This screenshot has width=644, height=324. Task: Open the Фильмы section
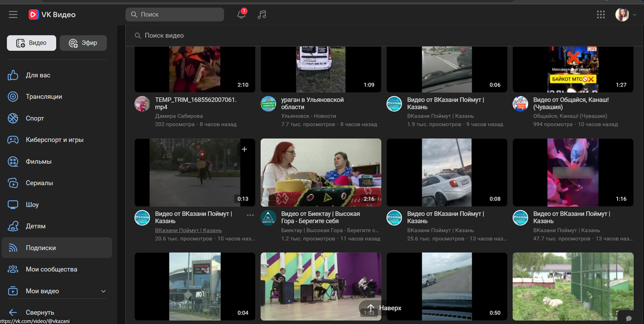[x=56, y=161]
